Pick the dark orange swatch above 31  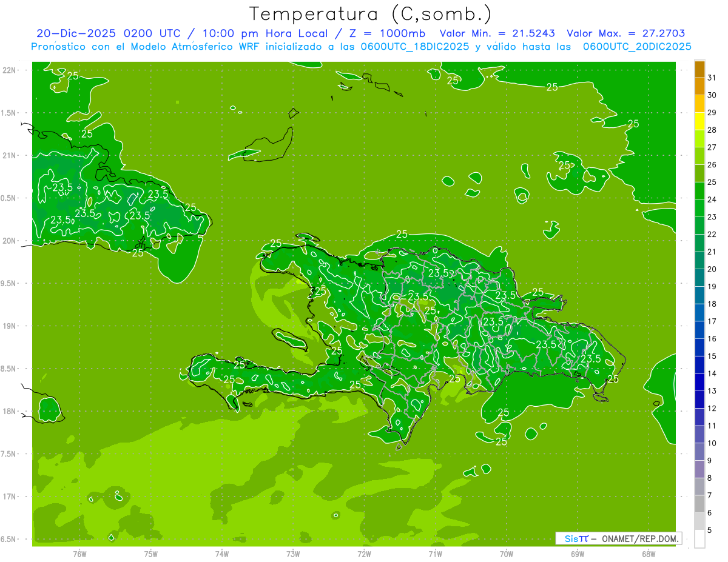click(699, 69)
